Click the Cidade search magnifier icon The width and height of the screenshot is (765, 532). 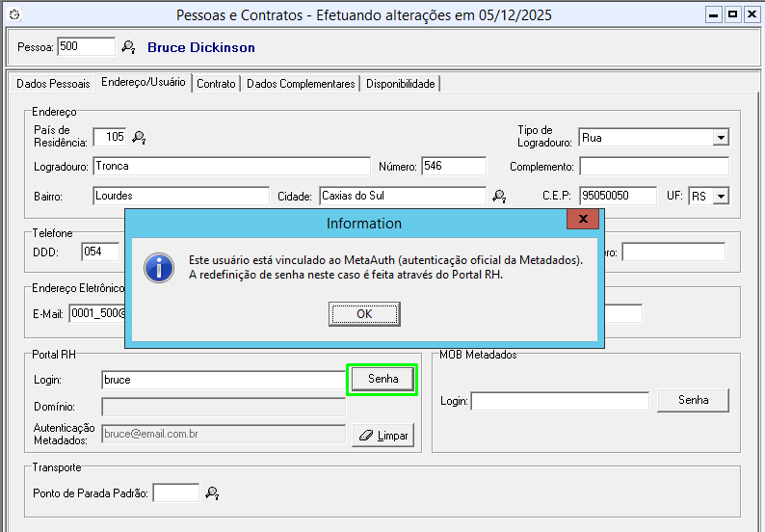(x=499, y=197)
